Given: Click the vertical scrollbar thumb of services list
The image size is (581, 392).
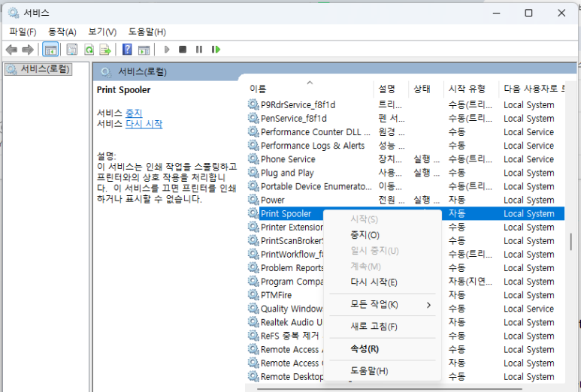Looking at the screenshot, I should click(571, 241).
